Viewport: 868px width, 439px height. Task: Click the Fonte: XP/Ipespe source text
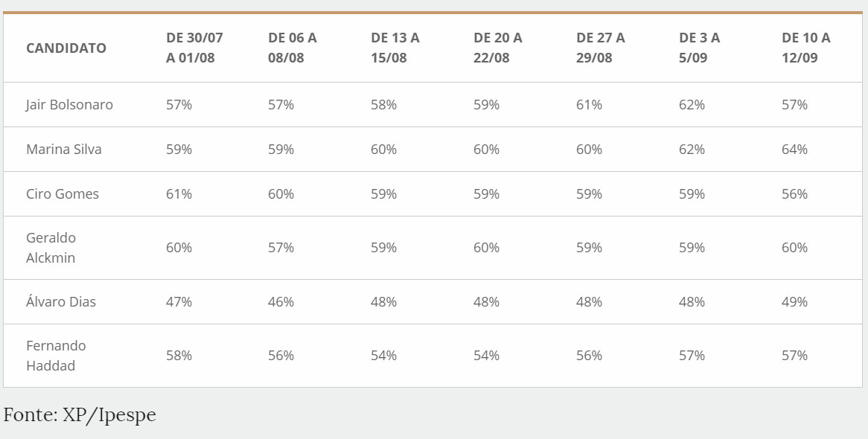coord(80,415)
